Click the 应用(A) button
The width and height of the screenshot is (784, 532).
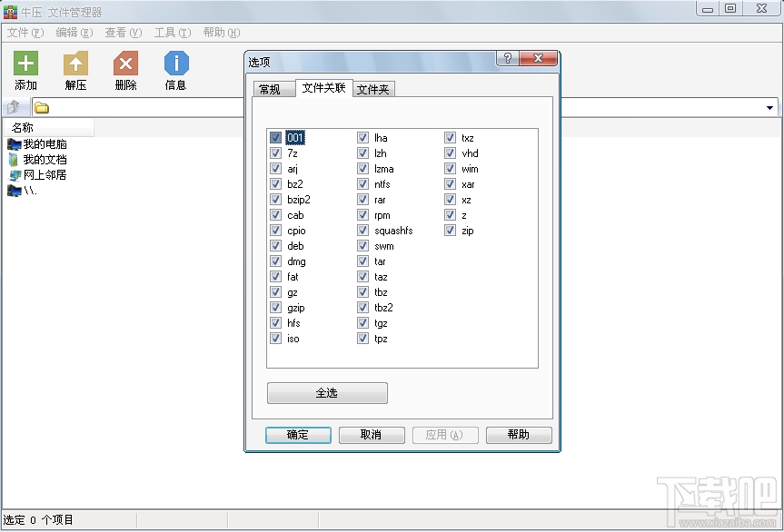click(x=445, y=435)
